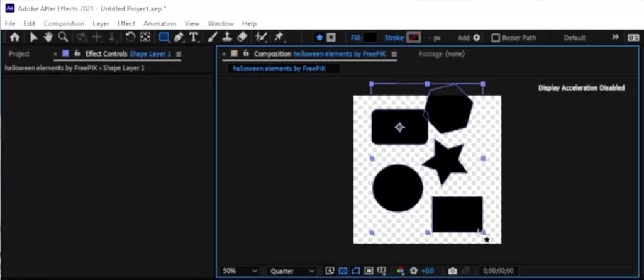Select the Hand tool

(x=48, y=37)
